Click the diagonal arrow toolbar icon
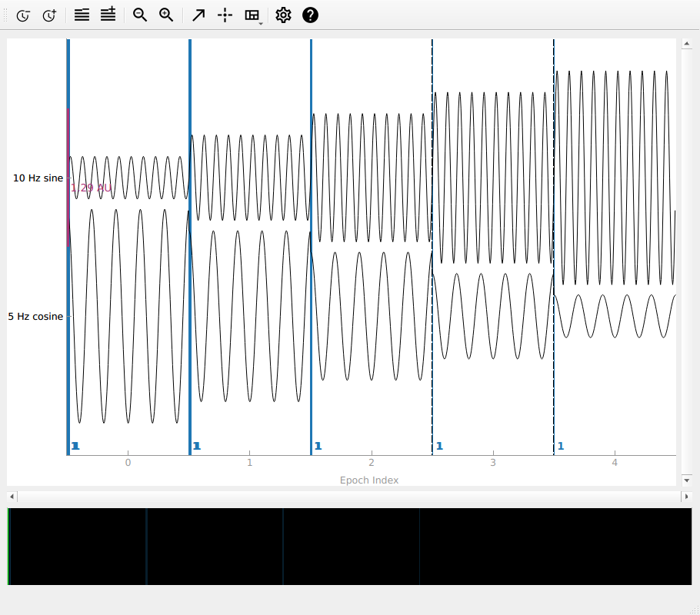 coord(198,15)
